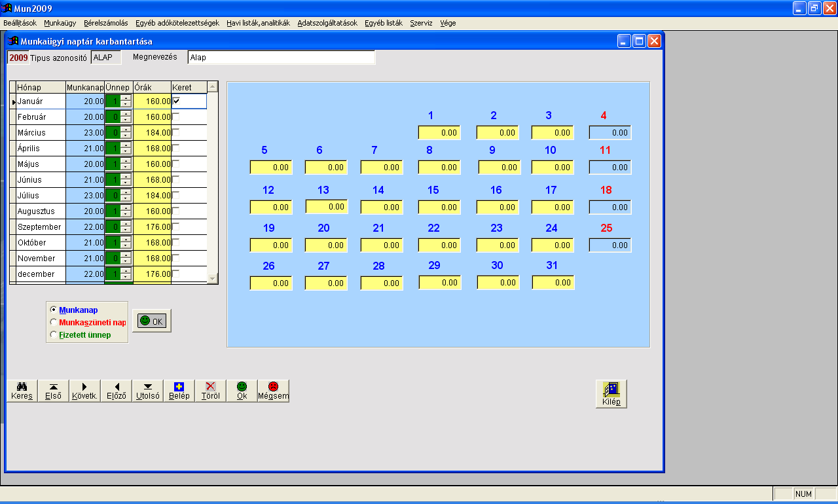Click the 184.00 hours cell for Március
This screenshot has width=838, height=504.
(152, 133)
